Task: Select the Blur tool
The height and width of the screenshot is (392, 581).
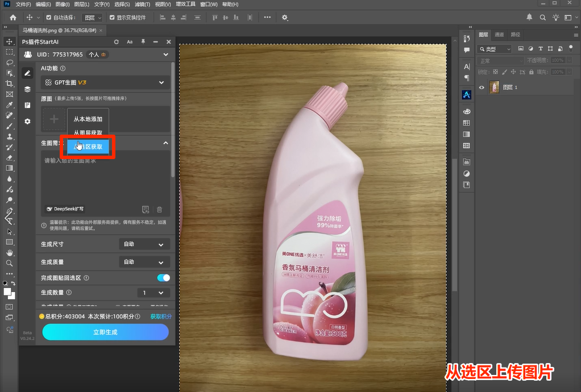Action: 9,179
